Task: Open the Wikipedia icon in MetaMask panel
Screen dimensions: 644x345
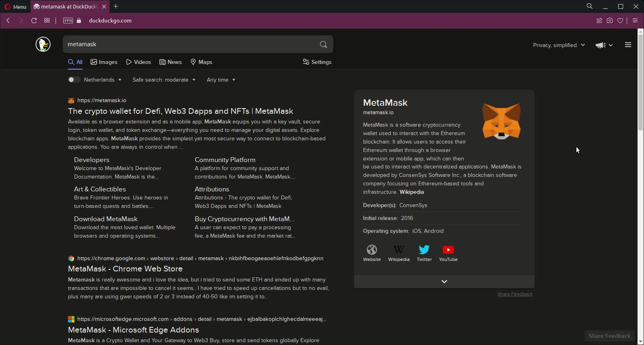Action: (399, 250)
